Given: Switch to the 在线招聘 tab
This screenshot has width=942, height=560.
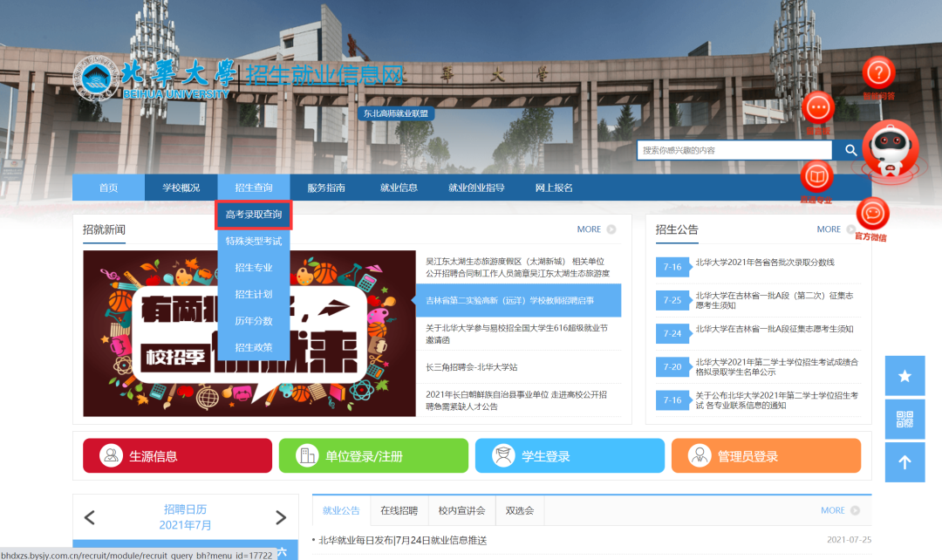Looking at the screenshot, I should [399, 510].
